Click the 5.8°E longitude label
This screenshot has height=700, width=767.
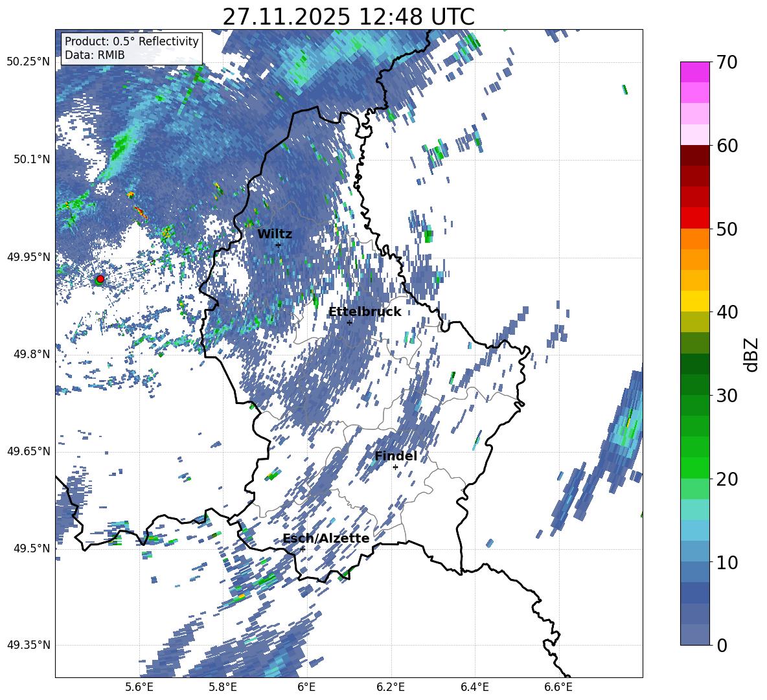(x=223, y=687)
